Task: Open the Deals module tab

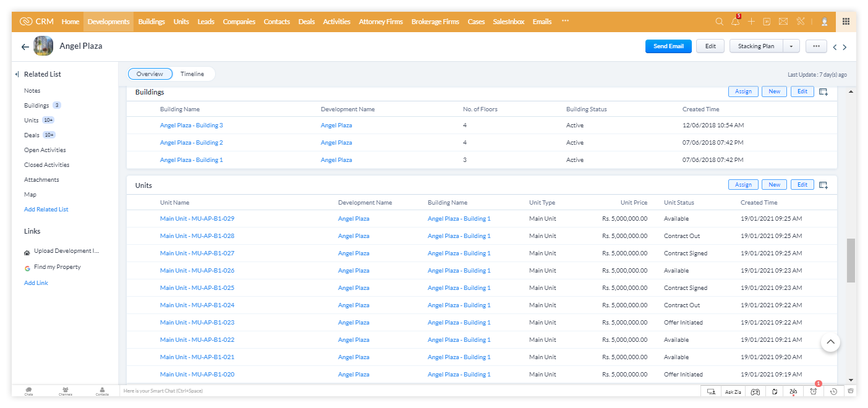Action: click(x=307, y=22)
